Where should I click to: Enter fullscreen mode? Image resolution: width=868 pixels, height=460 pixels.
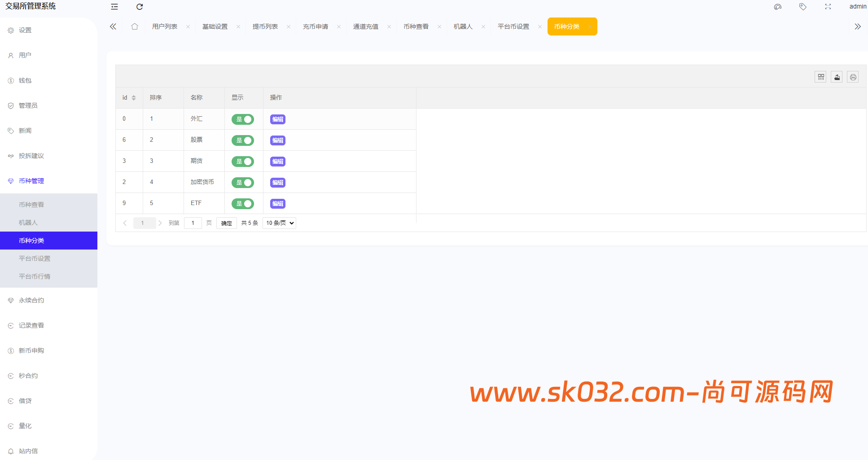[828, 7]
